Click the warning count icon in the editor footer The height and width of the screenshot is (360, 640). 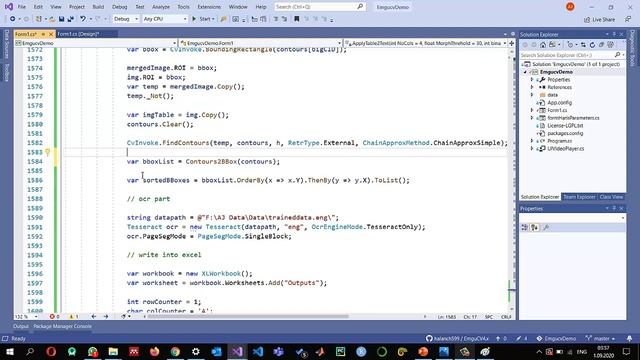pos(71,317)
